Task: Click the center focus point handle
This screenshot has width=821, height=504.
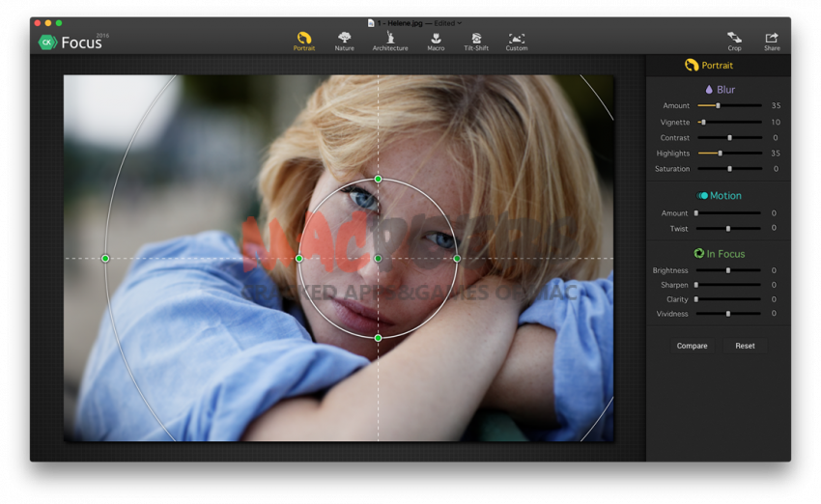Action: click(x=378, y=259)
